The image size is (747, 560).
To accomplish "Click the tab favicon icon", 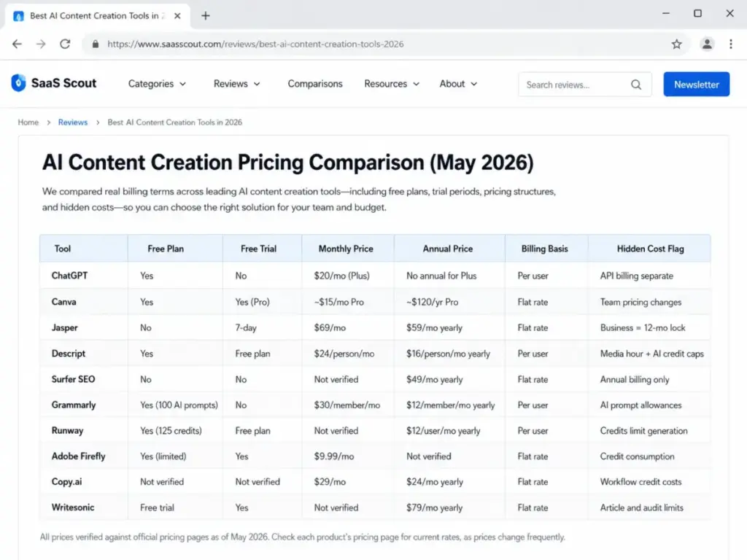I will click(x=18, y=16).
